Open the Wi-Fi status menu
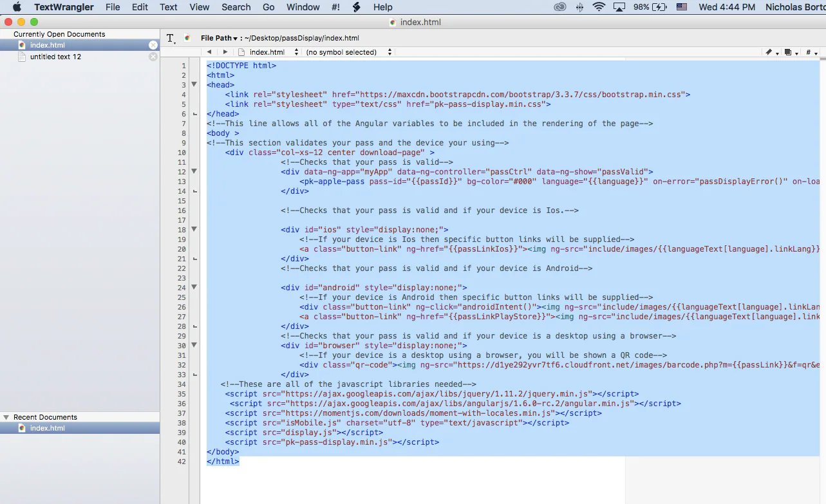The height and width of the screenshot is (504, 826). pyautogui.click(x=599, y=7)
